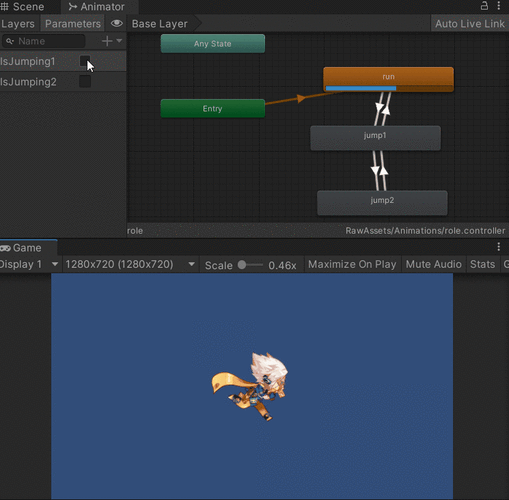509x500 pixels.
Task: Toggle the eye visibility icon beside Parameters
Action: [x=116, y=23]
